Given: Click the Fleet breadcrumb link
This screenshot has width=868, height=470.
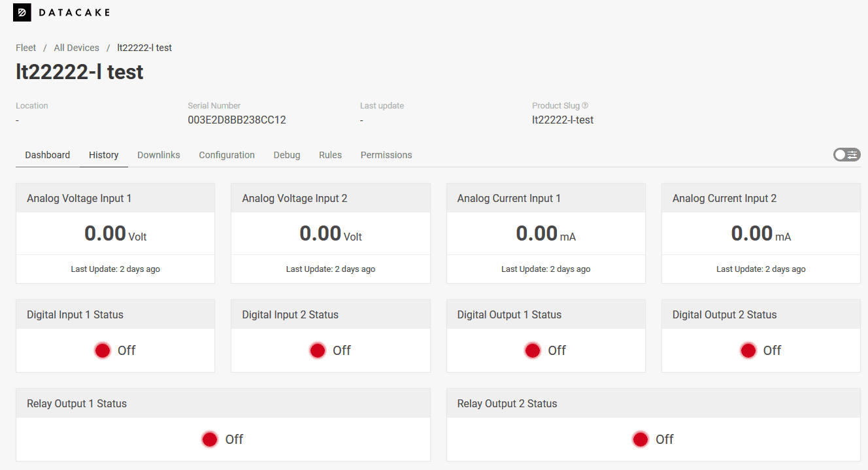Looking at the screenshot, I should (x=26, y=48).
